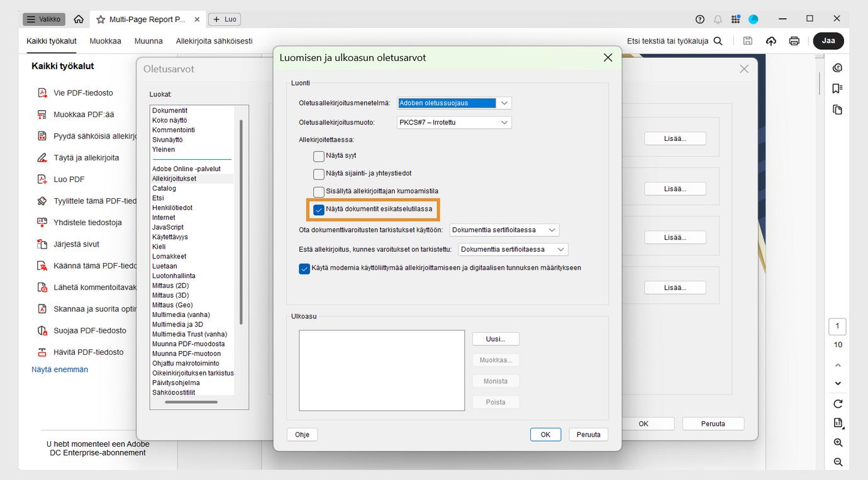Click the blue profile avatar
Image resolution: width=868 pixels, height=480 pixels.
(x=753, y=20)
